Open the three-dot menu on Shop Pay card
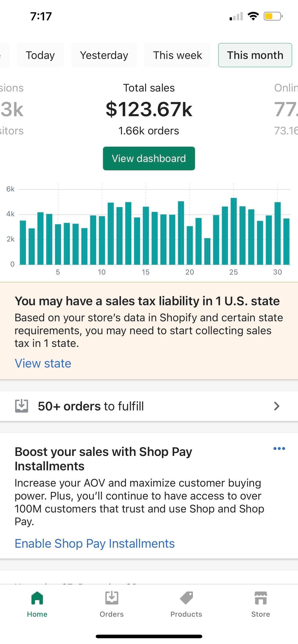 pos(279,448)
